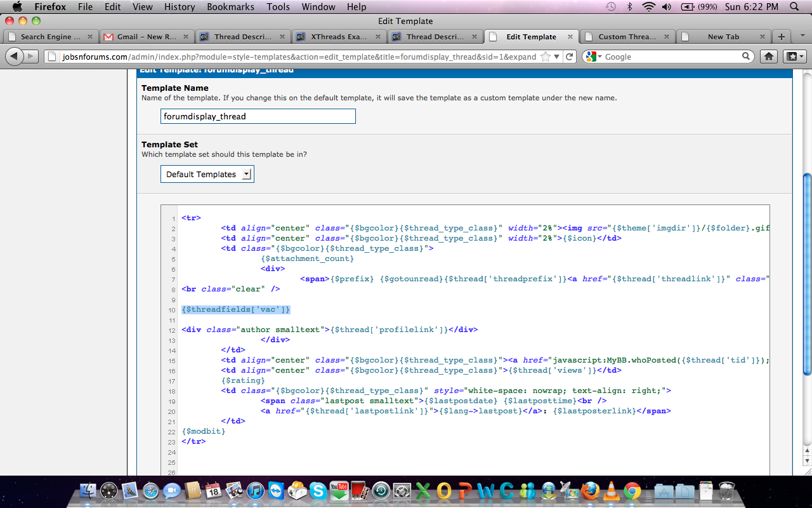Viewport: 812px width, 508px height.
Task: Open the History menu
Action: click(x=180, y=7)
